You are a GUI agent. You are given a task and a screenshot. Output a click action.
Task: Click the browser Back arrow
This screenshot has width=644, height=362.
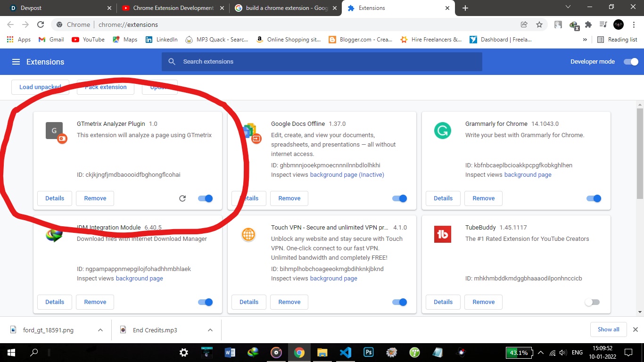point(10,25)
